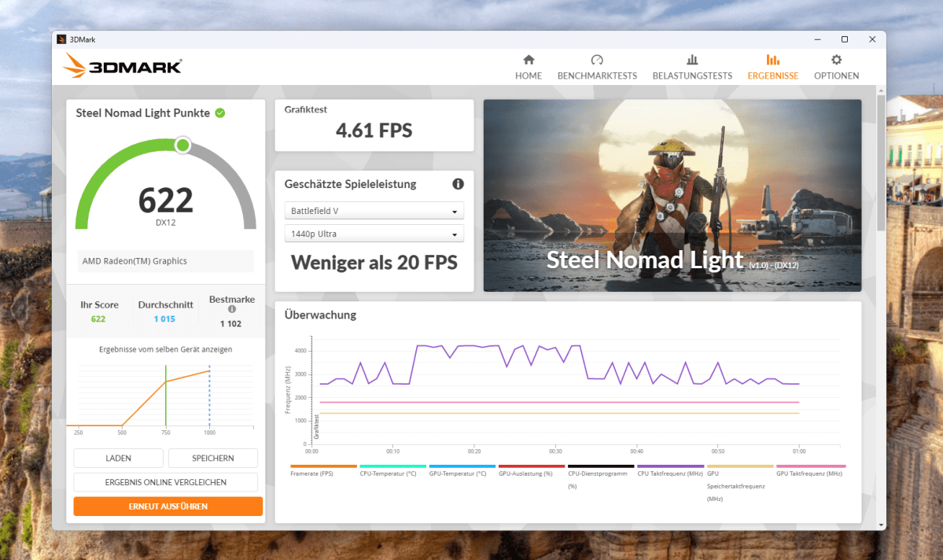Screen dimensions: 943x560
Task: Click 3DMark app icon in title bar
Action: (61, 39)
